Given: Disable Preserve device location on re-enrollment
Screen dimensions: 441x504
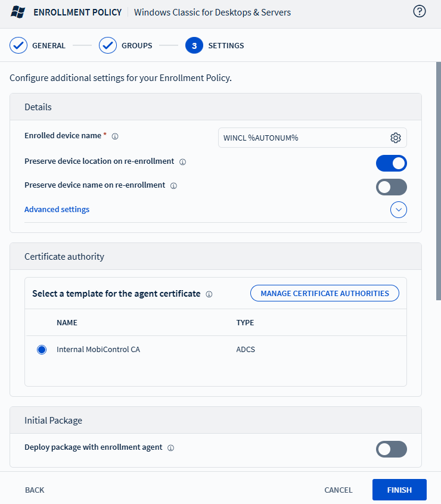Looking at the screenshot, I should [391, 163].
